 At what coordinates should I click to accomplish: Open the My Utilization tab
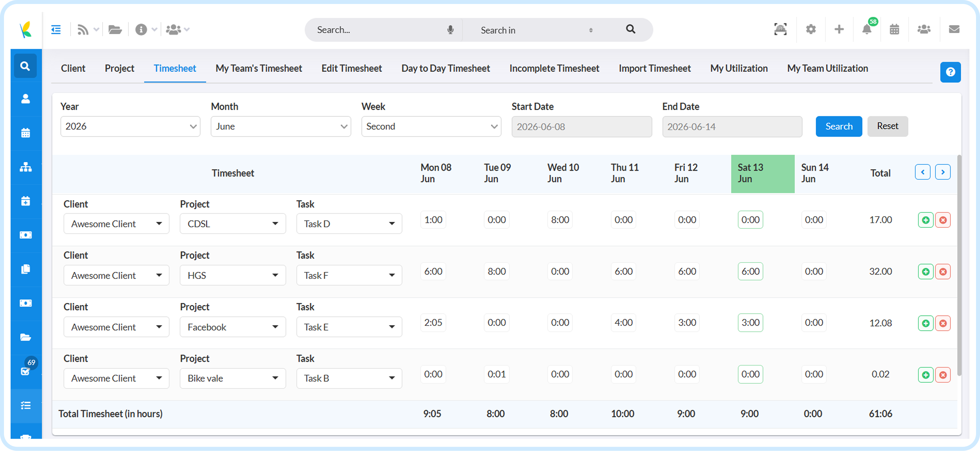739,69
